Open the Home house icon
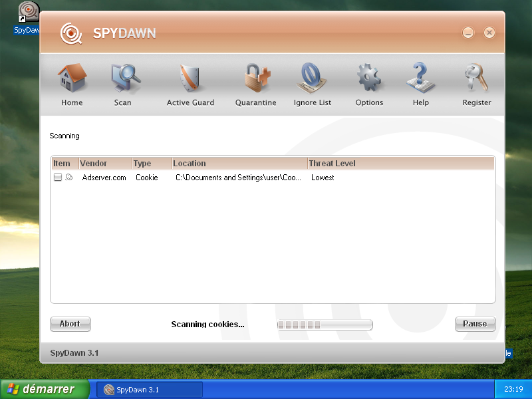Screen dimensions: 532x399 (x=72, y=78)
